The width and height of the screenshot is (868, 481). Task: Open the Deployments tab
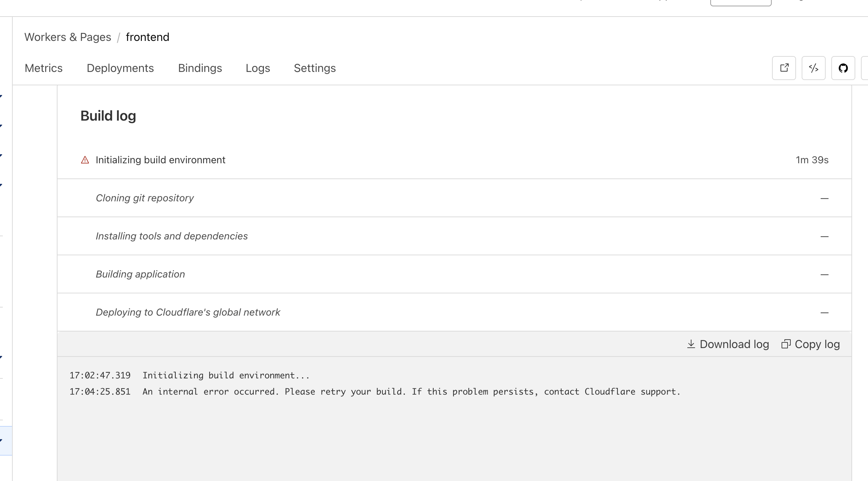[x=120, y=68]
